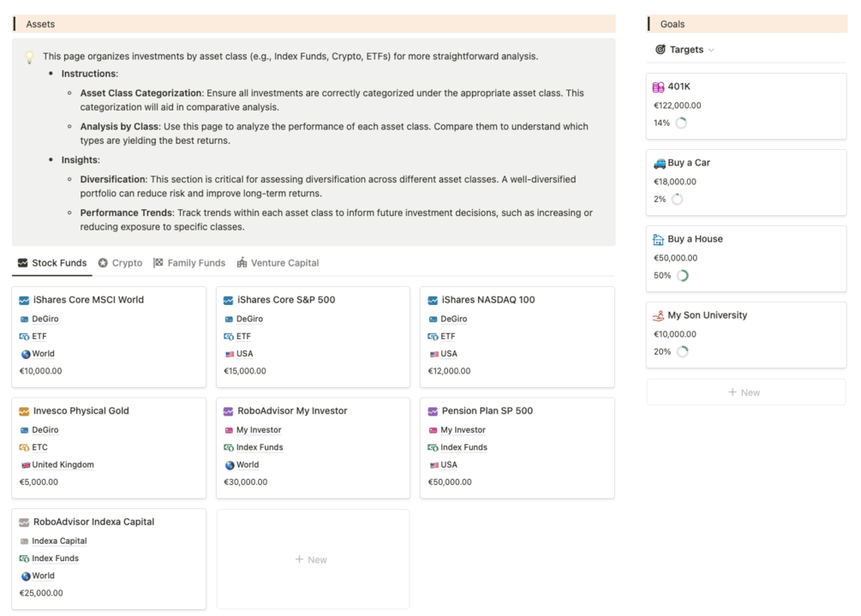The width and height of the screenshot is (861, 616).
Task: Open Index Funds tag on Pension Plan SP 500
Action: [x=463, y=447]
